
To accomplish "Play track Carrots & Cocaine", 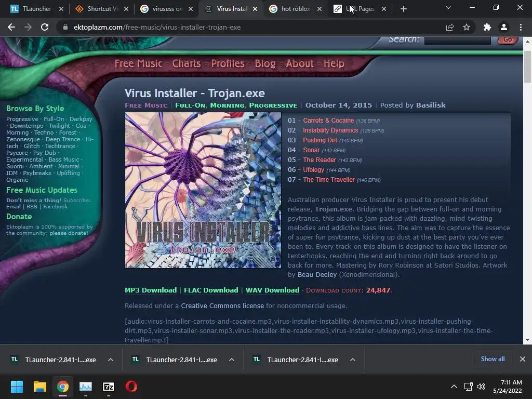I will click(x=328, y=121).
